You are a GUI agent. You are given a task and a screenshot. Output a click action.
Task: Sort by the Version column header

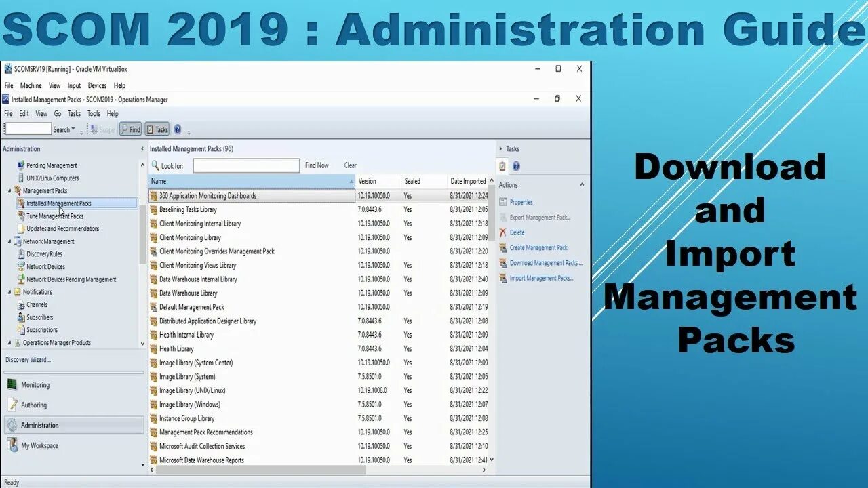tap(378, 181)
